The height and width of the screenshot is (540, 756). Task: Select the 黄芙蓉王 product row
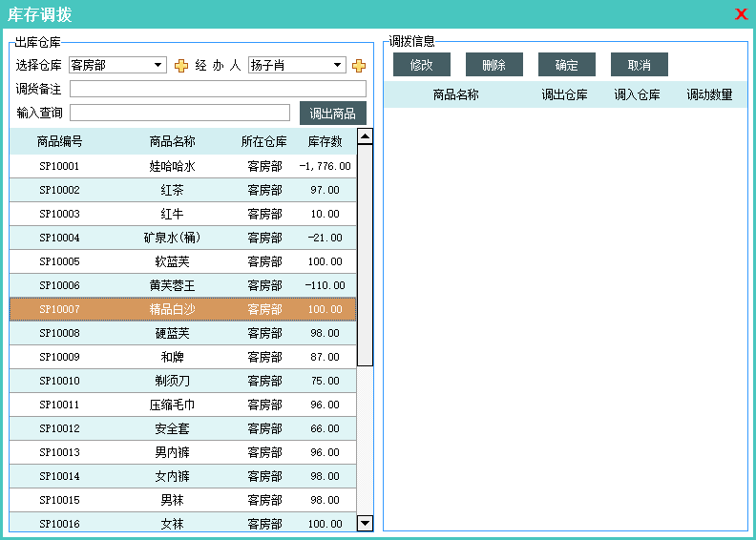tap(173, 285)
